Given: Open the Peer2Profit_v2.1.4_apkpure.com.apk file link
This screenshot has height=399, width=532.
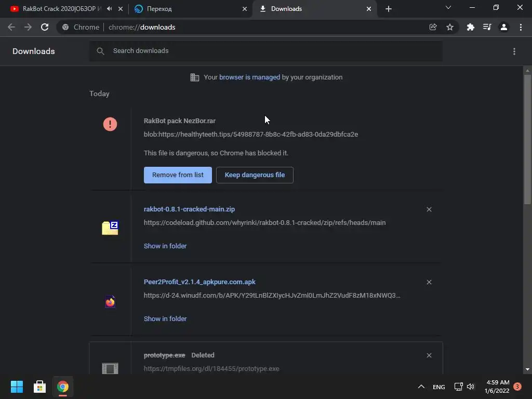Looking at the screenshot, I should coord(199,282).
